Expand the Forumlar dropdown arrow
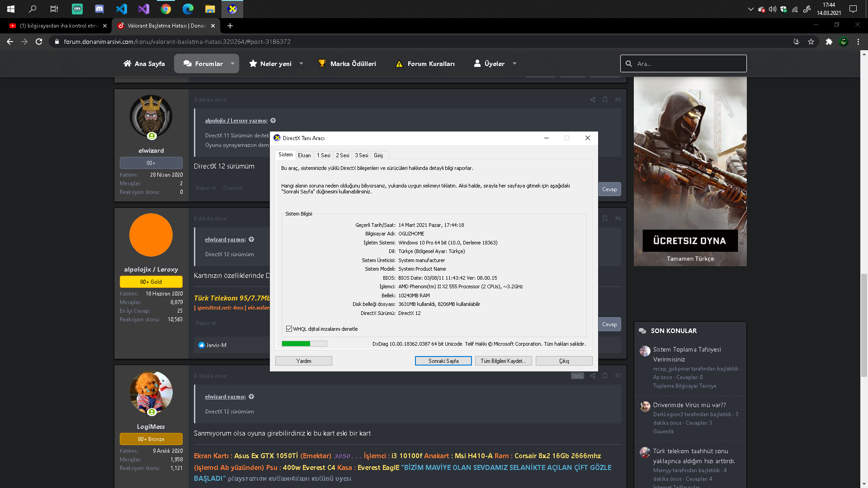Screen dimensions: 868x488 click(232, 64)
